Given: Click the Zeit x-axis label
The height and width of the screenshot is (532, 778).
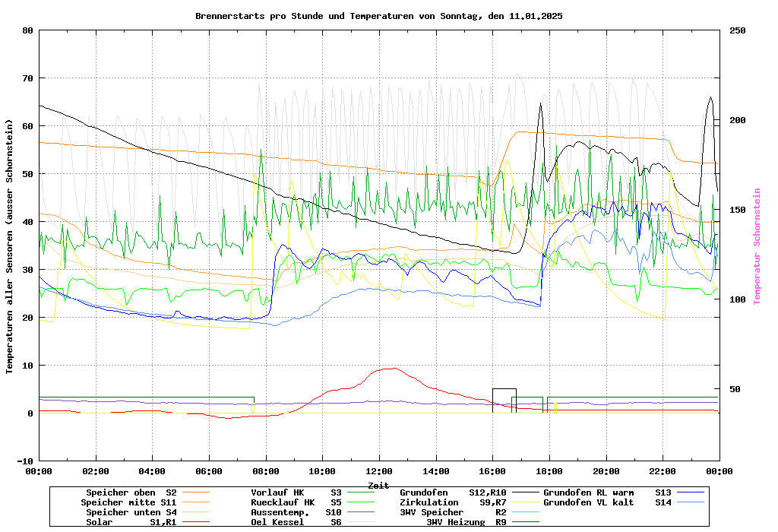Looking at the screenshot, I should pyautogui.click(x=378, y=485).
